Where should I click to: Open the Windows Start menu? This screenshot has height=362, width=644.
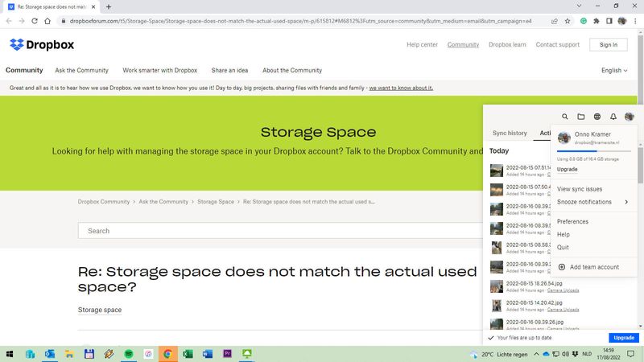10,354
